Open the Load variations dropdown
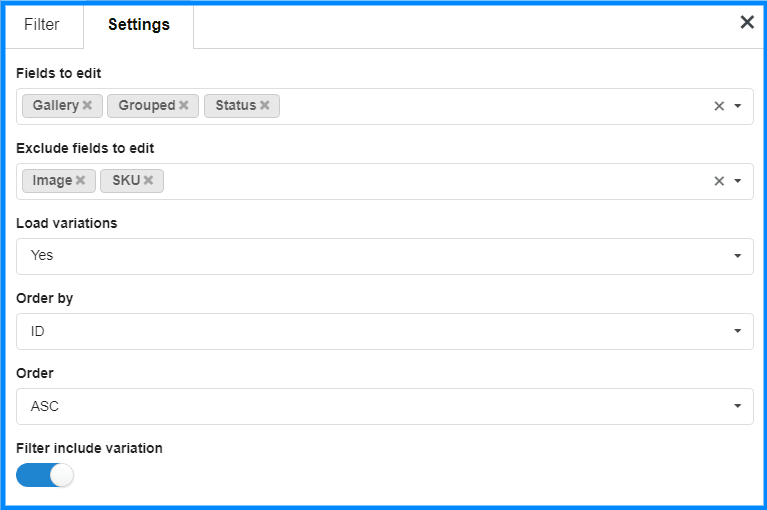Image resolution: width=767 pixels, height=510 pixels. pos(384,256)
